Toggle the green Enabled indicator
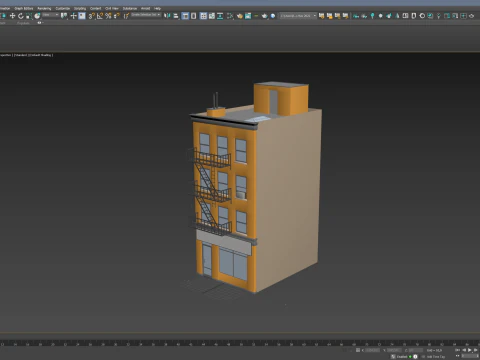The height and width of the screenshot is (360, 480). pos(410,356)
